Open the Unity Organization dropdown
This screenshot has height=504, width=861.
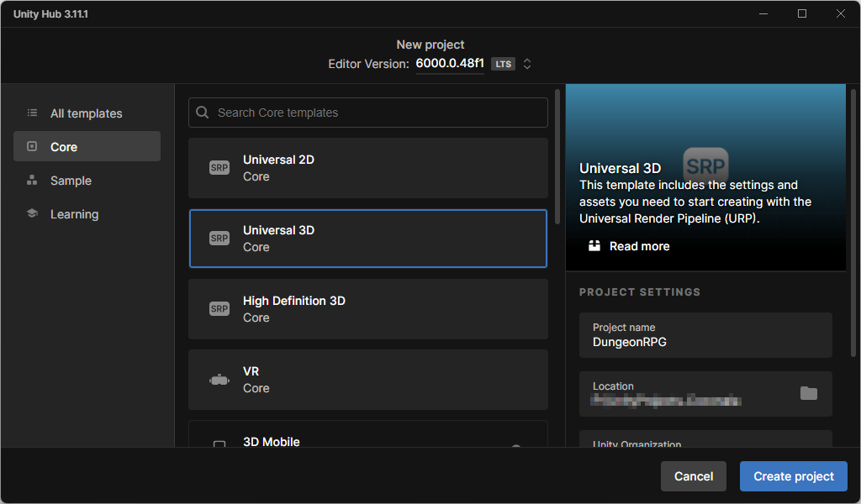(705, 442)
